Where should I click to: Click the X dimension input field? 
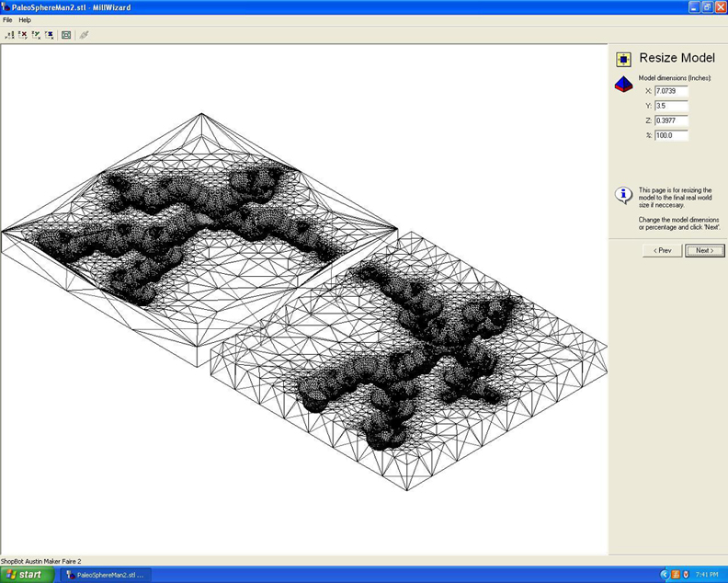tap(670, 91)
